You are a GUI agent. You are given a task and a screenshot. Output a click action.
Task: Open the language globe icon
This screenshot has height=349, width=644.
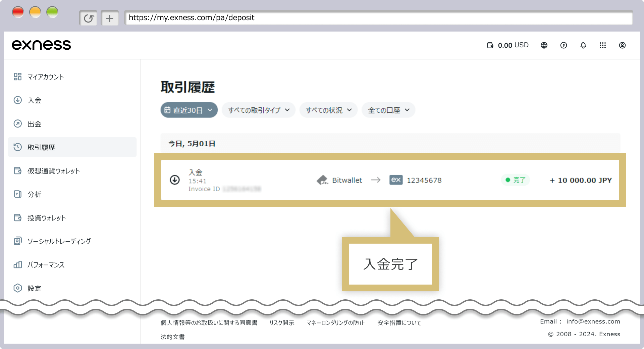click(x=544, y=45)
